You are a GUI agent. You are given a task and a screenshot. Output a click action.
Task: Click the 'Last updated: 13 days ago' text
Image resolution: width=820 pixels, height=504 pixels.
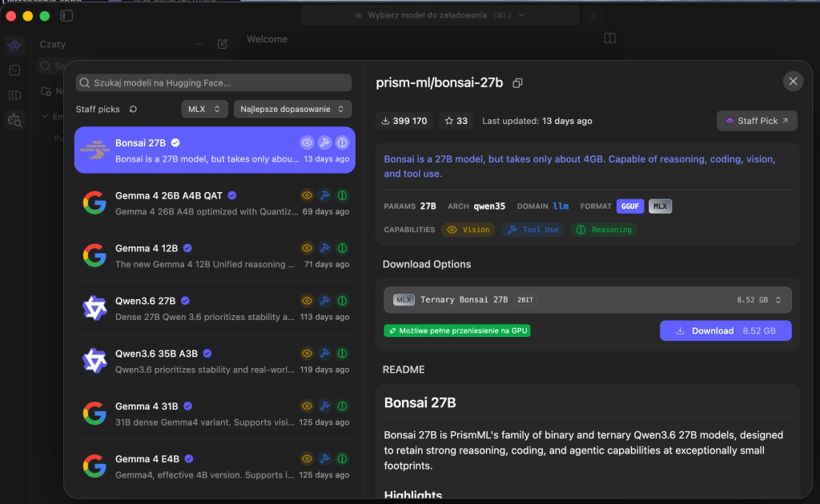[x=537, y=121]
